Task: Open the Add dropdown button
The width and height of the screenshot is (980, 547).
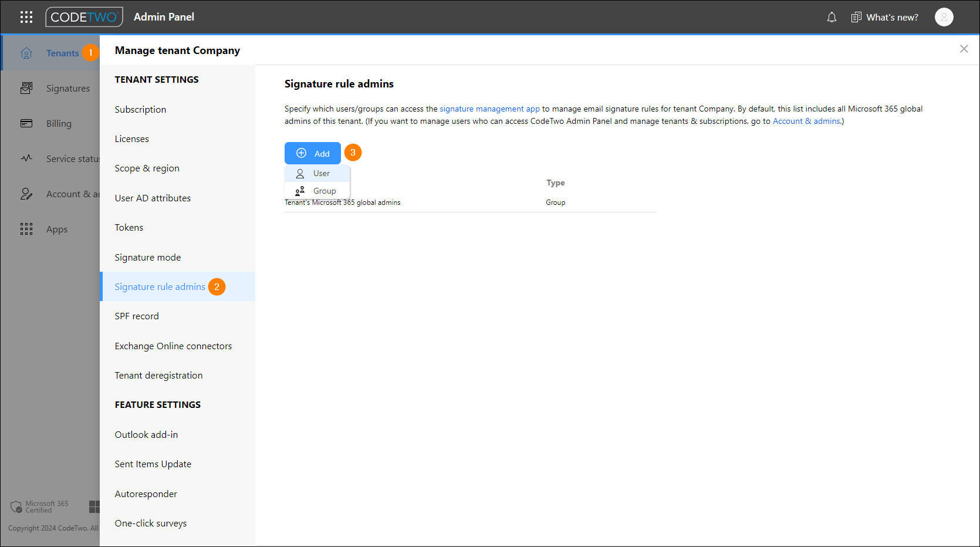Action: (x=312, y=153)
